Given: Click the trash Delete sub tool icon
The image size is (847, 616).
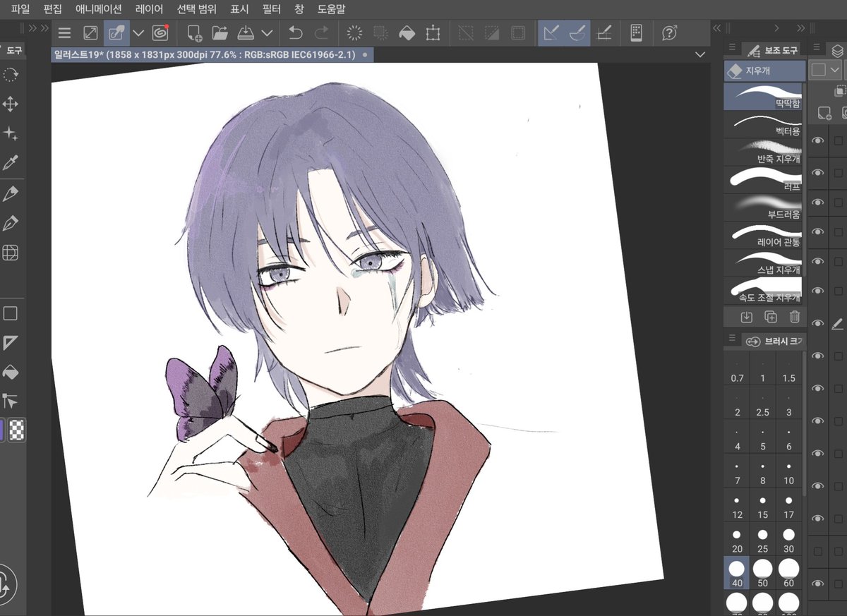Looking at the screenshot, I should (x=795, y=317).
